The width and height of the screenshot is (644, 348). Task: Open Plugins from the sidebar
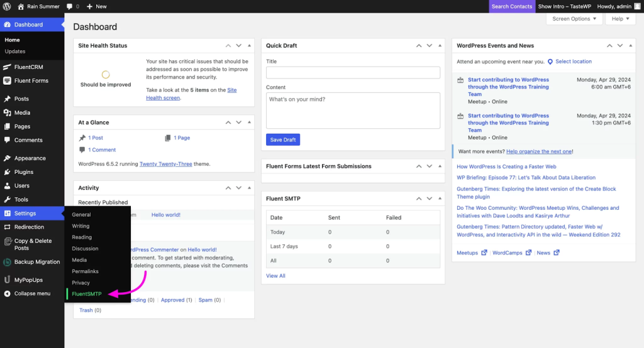pyautogui.click(x=24, y=172)
